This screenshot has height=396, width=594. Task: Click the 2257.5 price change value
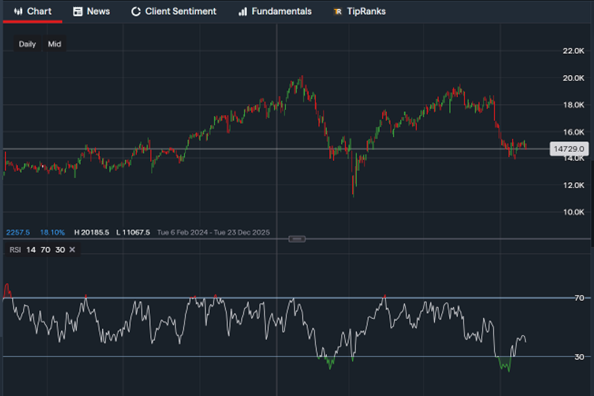[18, 232]
